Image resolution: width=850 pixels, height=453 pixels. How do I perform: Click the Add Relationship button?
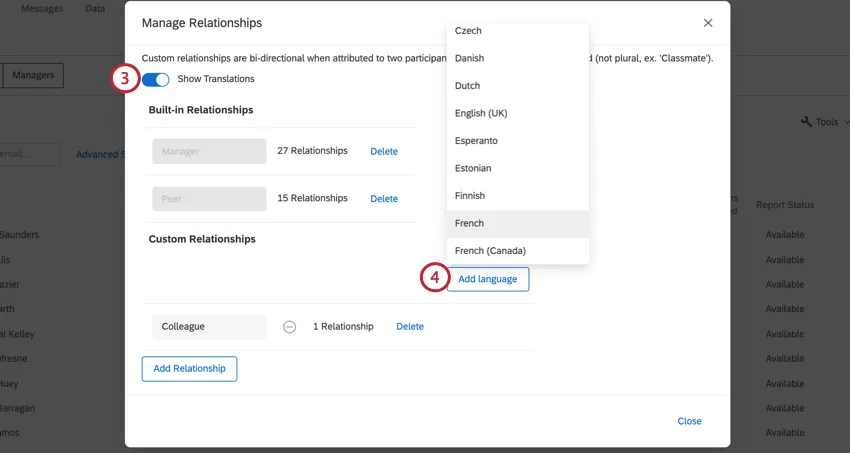point(189,368)
